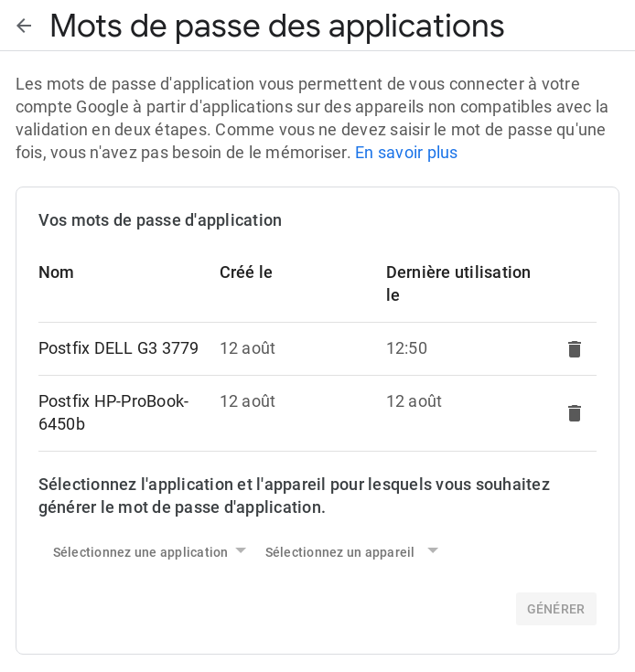This screenshot has width=635, height=672.
Task: Click the 12:50 last-used time
Action: (x=406, y=348)
